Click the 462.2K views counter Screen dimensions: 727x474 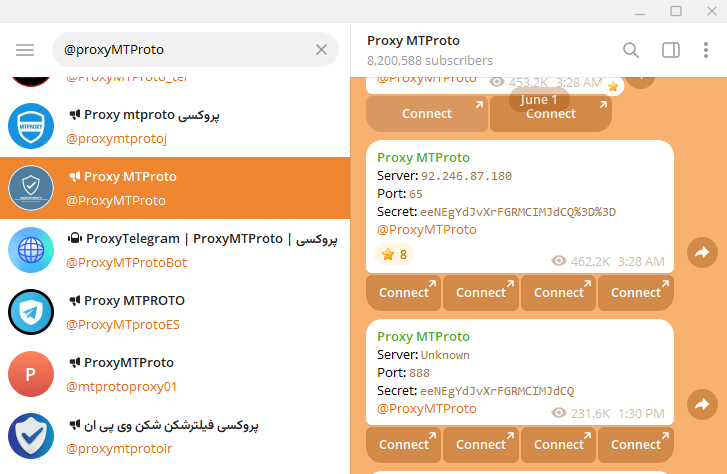tap(580, 262)
